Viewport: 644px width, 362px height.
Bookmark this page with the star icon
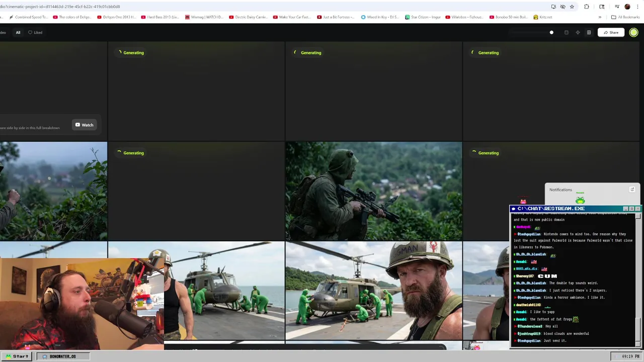[x=572, y=7]
